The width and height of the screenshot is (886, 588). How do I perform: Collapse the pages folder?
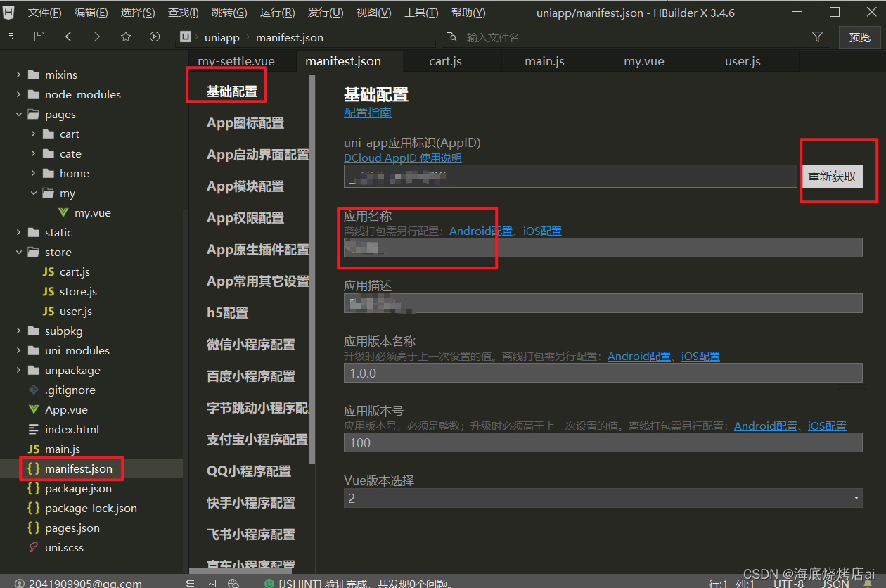(18, 114)
